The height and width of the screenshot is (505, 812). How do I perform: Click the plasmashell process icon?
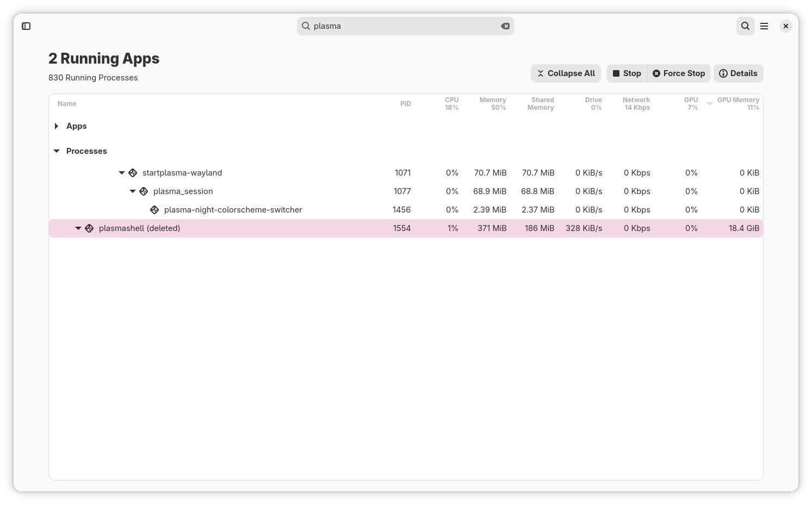tap(89, 228)
